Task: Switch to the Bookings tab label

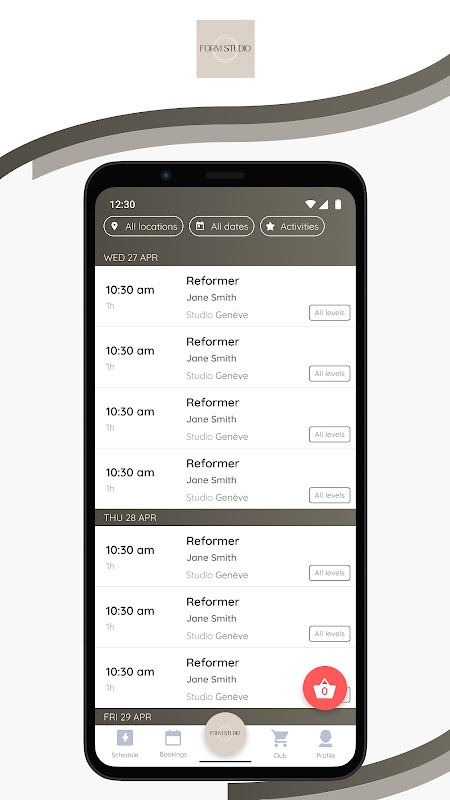Action: tap(173, 754)
